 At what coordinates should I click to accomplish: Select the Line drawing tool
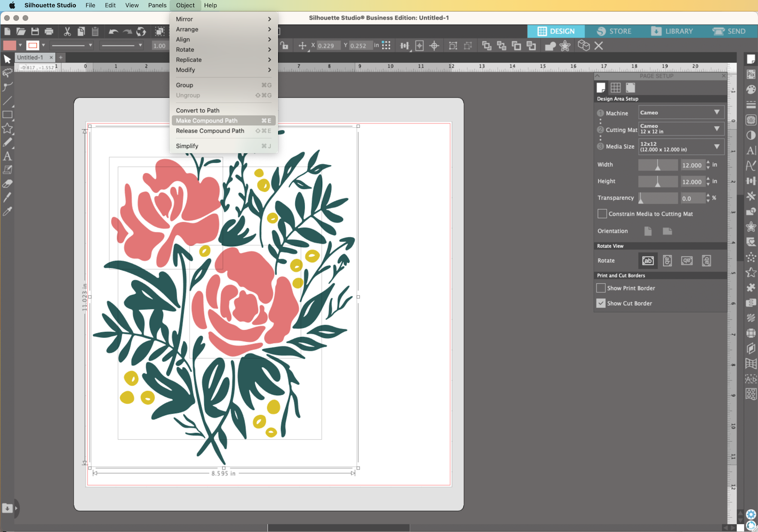coord(7,101)
